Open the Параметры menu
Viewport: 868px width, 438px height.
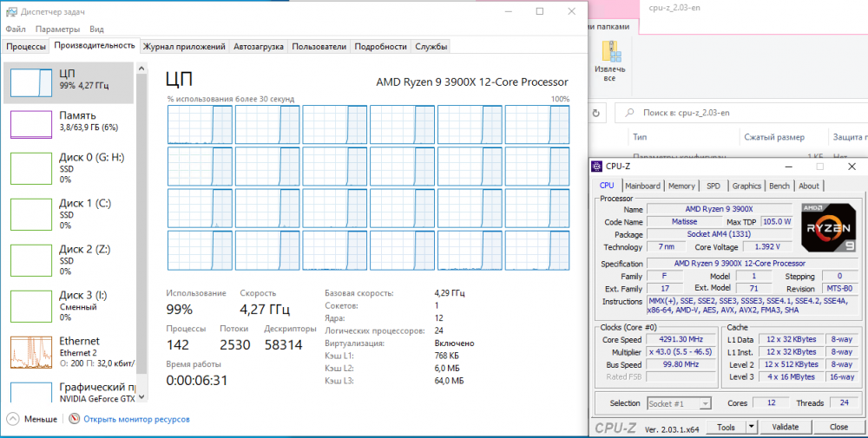click(57, 29)
